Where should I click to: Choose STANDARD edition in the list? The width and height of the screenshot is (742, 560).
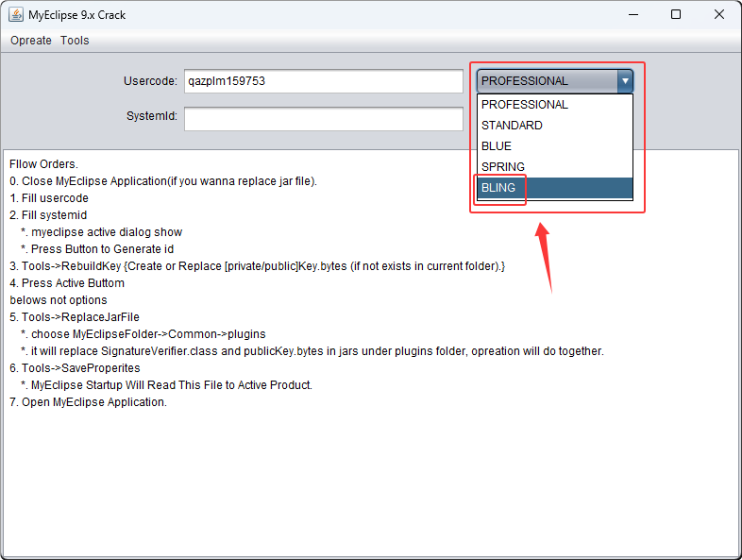point(554,126)
